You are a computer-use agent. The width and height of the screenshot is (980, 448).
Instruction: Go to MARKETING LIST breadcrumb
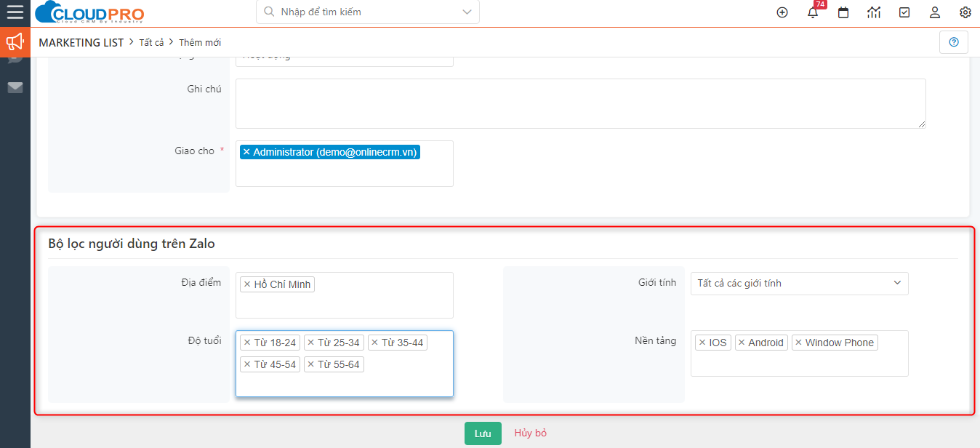(x=81, y=42)
